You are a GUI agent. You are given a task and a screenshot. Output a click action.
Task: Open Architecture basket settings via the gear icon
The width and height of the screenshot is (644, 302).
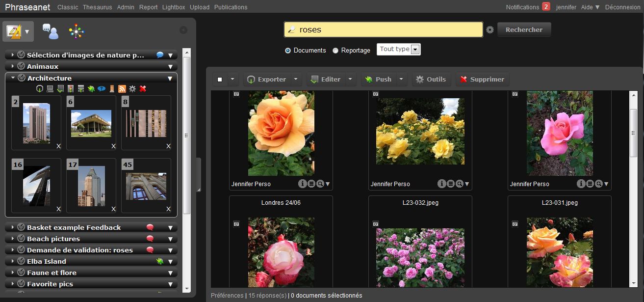coord(133,88)
